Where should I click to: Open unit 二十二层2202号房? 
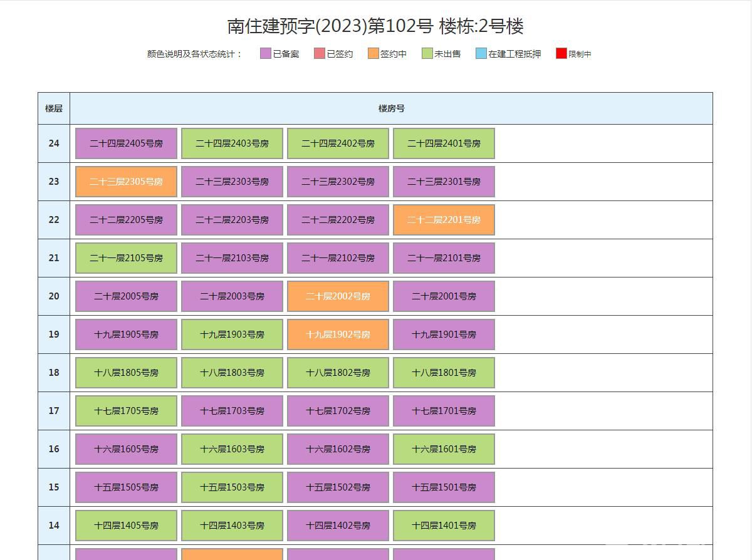click(338, 220)
